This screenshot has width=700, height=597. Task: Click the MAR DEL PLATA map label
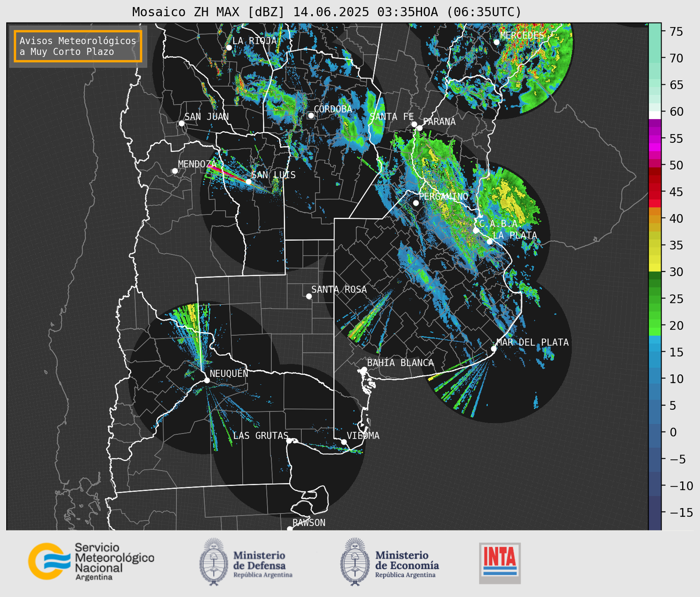532,343
